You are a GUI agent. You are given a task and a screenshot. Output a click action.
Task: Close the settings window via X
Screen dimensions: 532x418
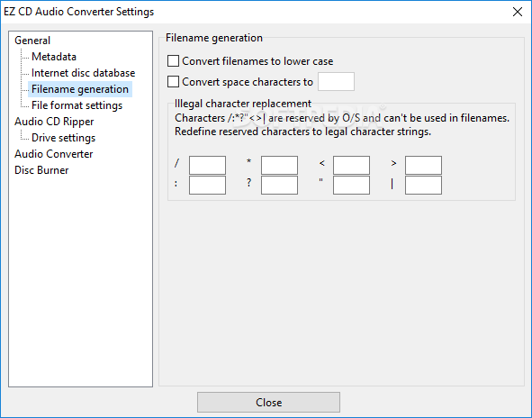click(518, 12)
